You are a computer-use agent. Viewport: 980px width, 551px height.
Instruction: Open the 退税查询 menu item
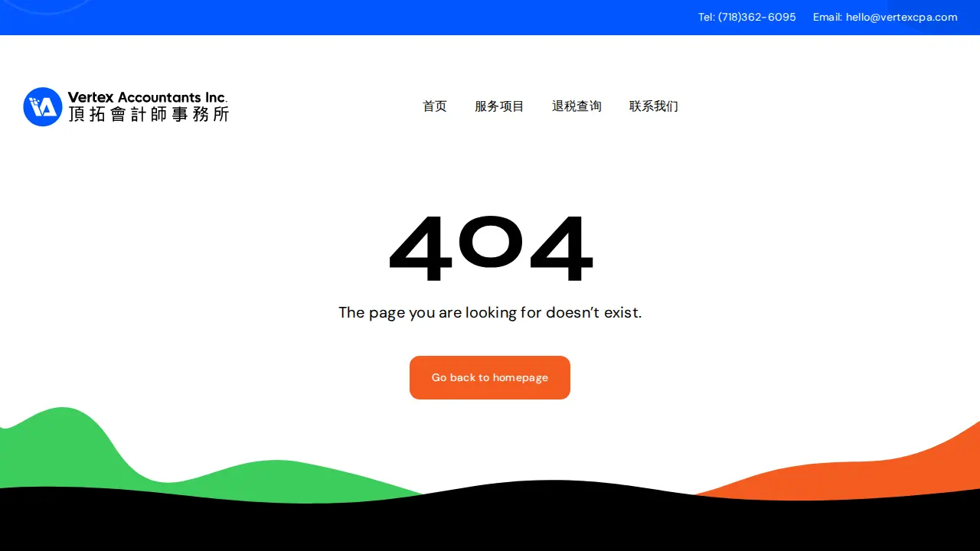(x=577, y=106)
